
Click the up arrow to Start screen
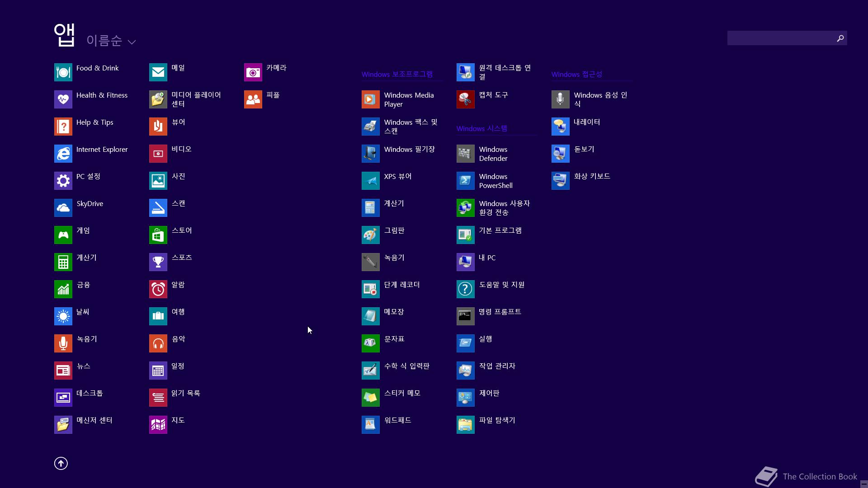pos(61,464)
